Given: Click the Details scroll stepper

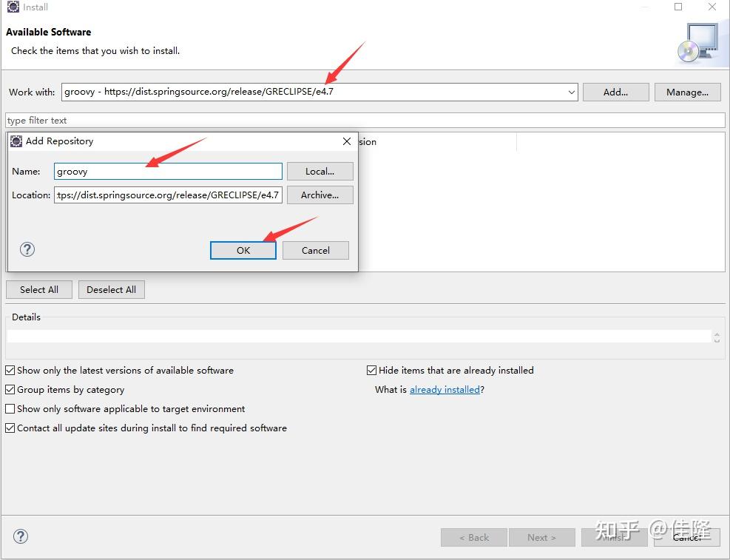Looking at the screenshot, I should click(x=717, y=337).
